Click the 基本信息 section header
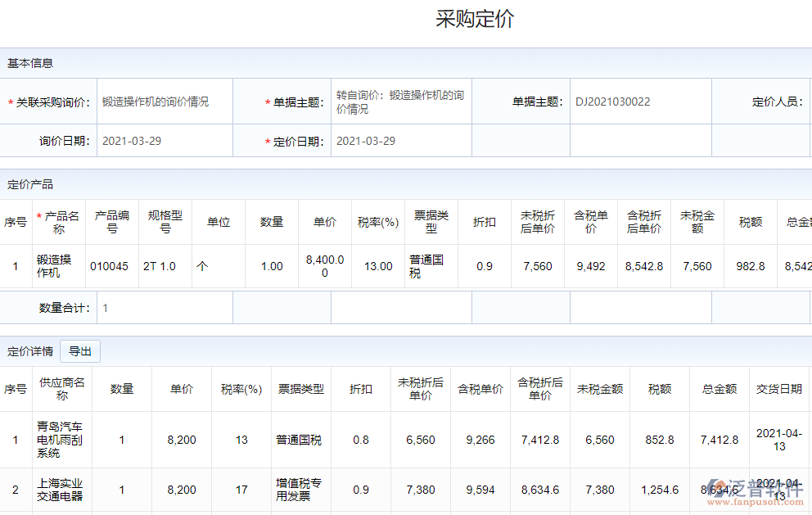 (x=30, y=63)
